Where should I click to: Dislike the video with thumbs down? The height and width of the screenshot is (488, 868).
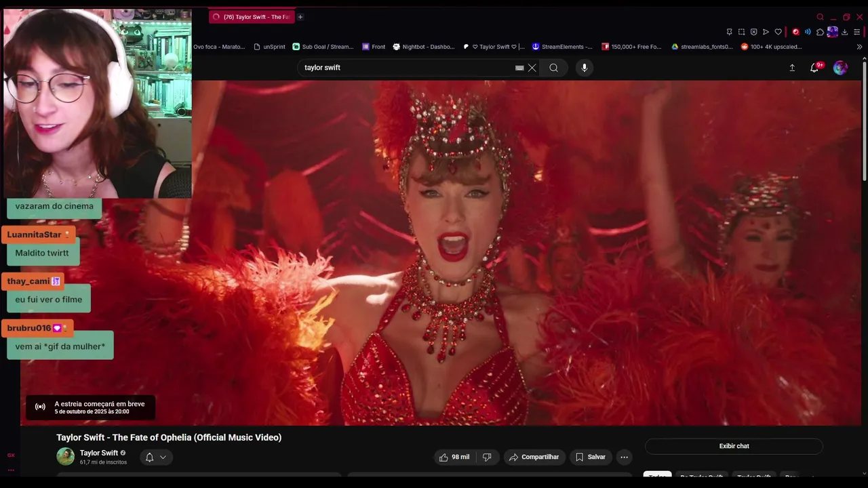point(487,457)
